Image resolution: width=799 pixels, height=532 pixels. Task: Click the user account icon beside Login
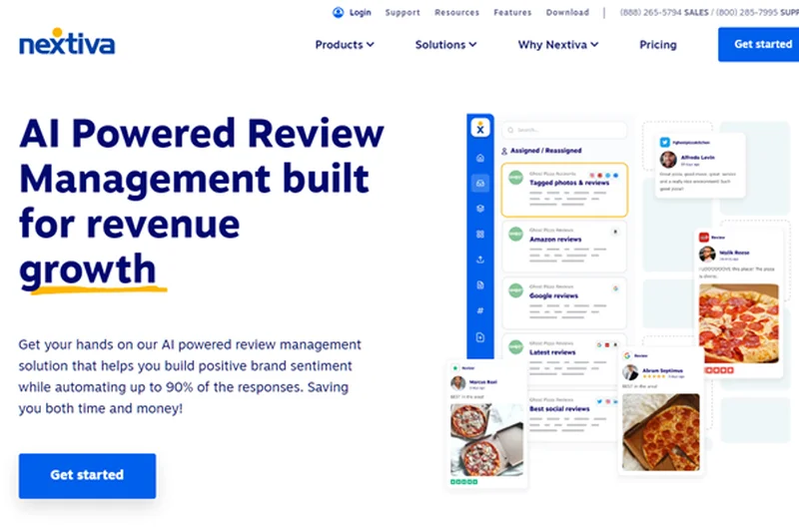tap(338, 12)
